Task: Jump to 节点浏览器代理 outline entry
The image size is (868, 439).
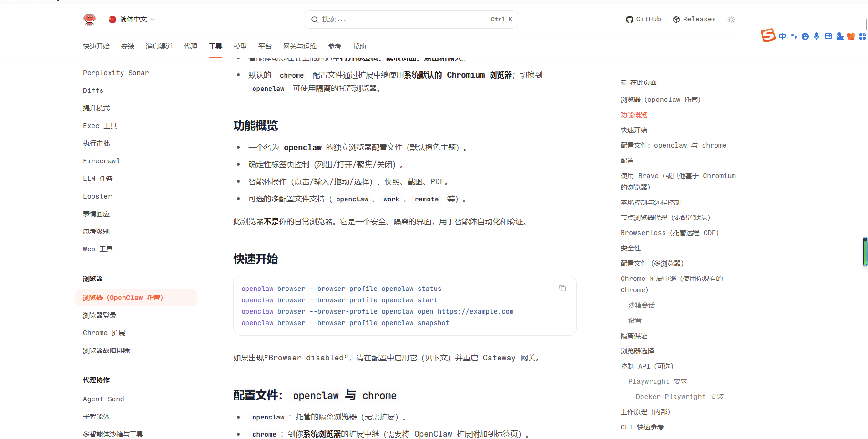Action: point(665,218)
